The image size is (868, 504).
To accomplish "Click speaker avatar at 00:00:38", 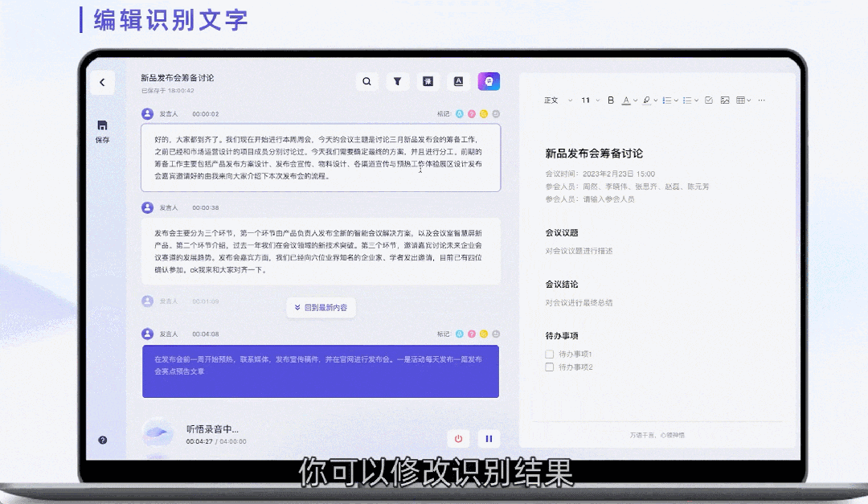I will 147,207.
